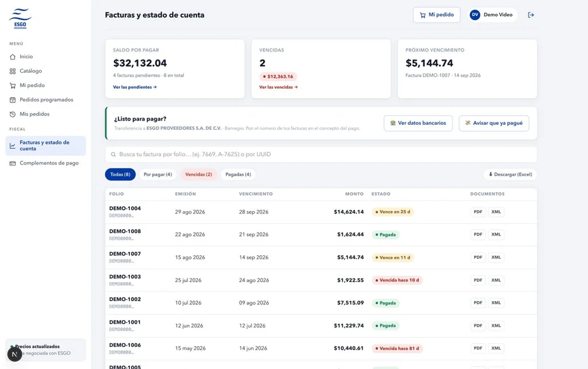Click the magnifier icon in search field
Viewport: 588px width, 369px height.
(113, 154)
